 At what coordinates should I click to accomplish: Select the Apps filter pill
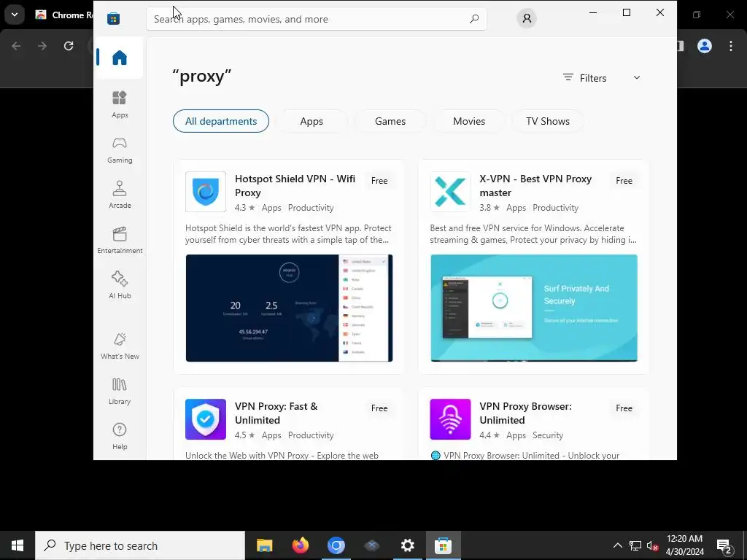(311, 122)
